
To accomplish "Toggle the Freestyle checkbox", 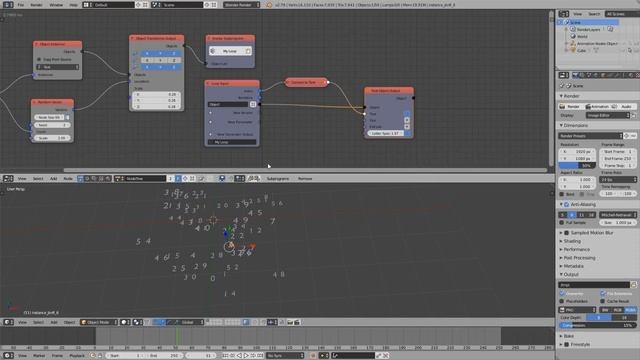I will point(567,344).
